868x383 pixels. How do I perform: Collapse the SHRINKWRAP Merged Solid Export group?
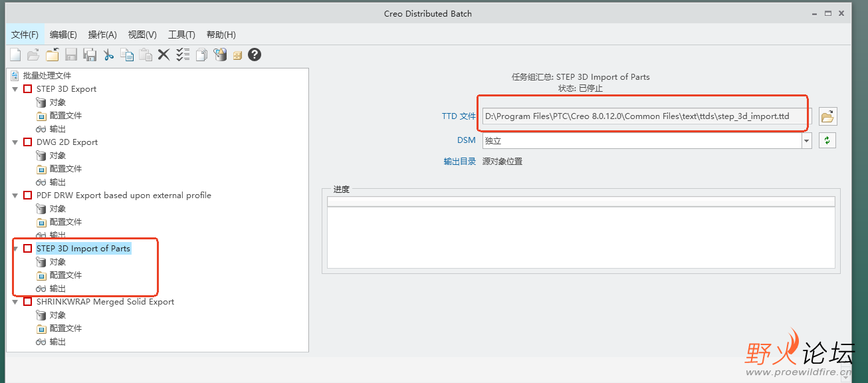pyautogui.click(x=15, y=302)
